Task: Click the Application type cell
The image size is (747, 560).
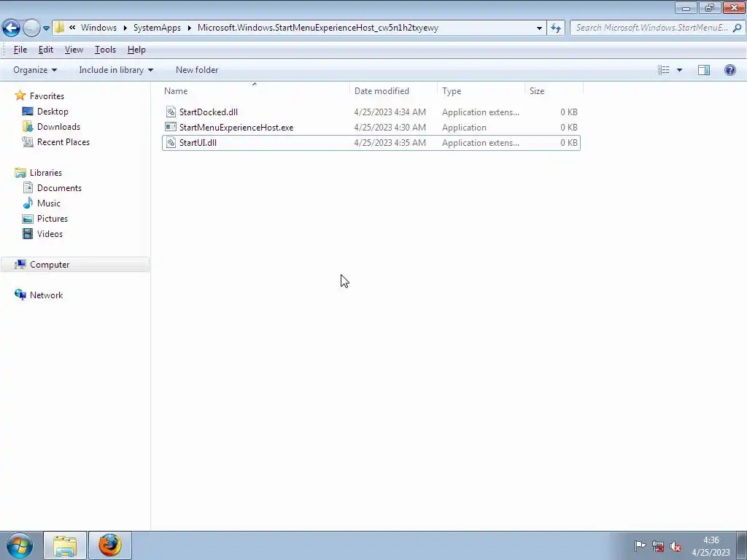Action: (464, 127)
